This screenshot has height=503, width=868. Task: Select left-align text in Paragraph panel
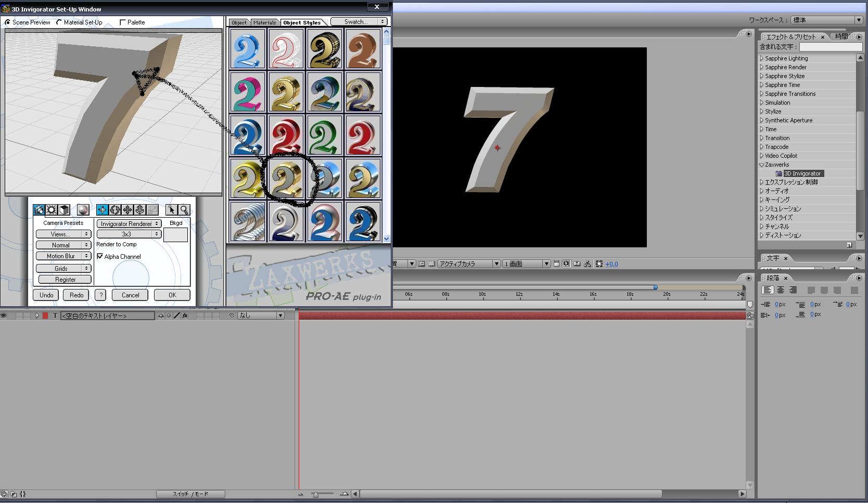click(x=768, y=290)
